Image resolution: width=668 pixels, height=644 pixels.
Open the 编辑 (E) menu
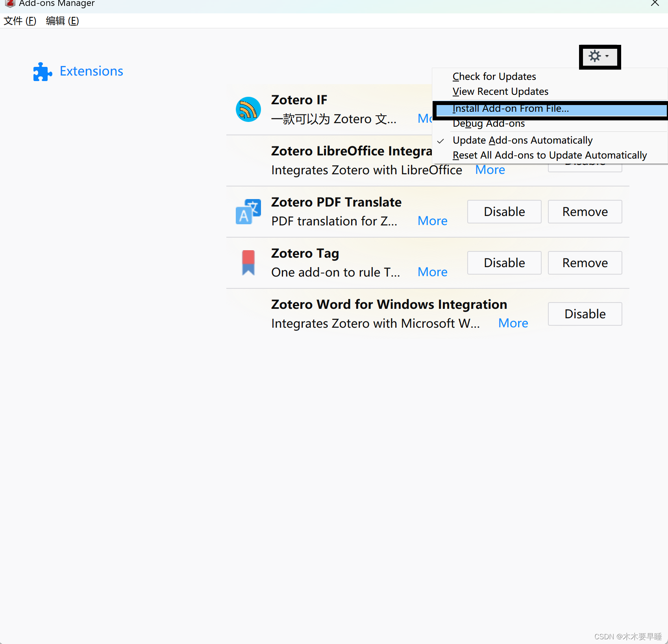pyautogui.click(x=62, y=21)
